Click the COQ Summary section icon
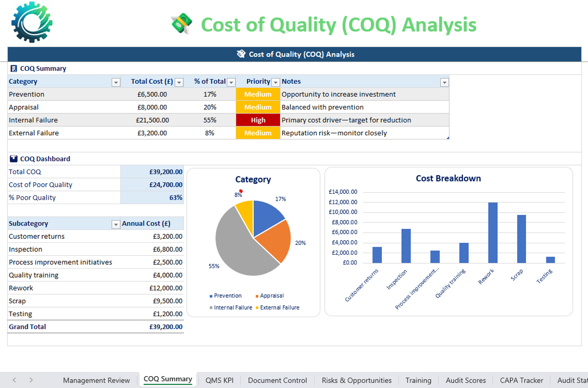The height and width of the screenshot is (388, 588). click(x=13, y=68)
